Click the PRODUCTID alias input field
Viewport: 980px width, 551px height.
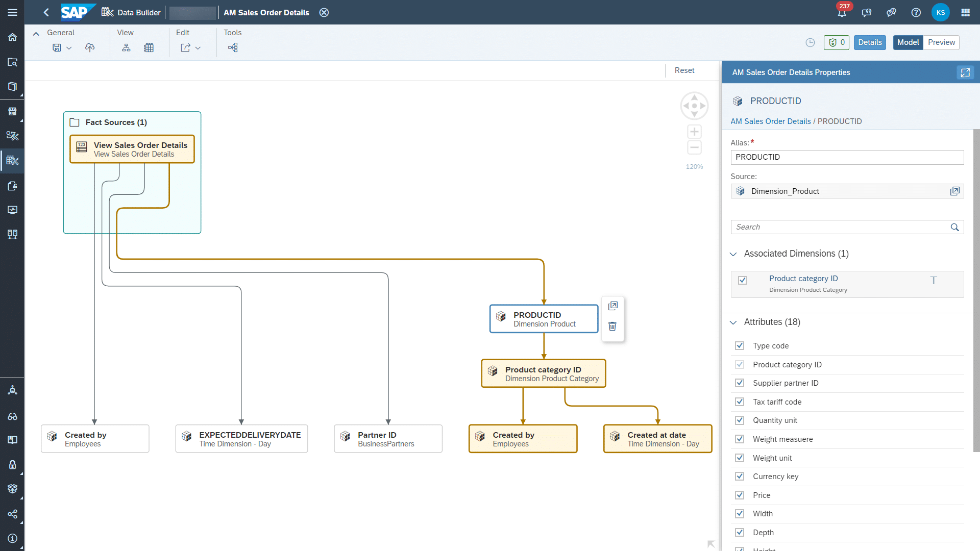coord(847,157)
